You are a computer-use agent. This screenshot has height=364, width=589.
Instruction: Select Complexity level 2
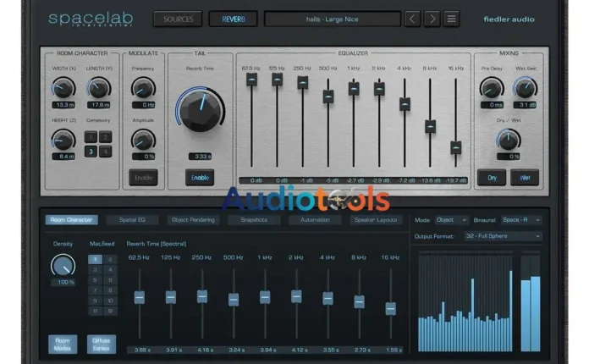tap(106, 137)
